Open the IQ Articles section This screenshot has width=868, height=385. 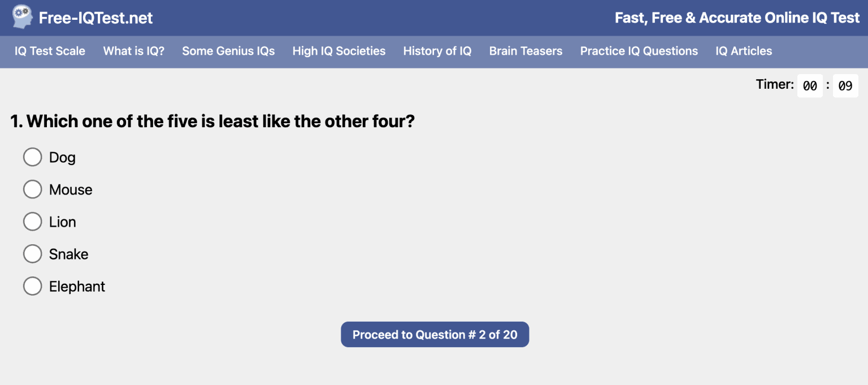(743, 51)
